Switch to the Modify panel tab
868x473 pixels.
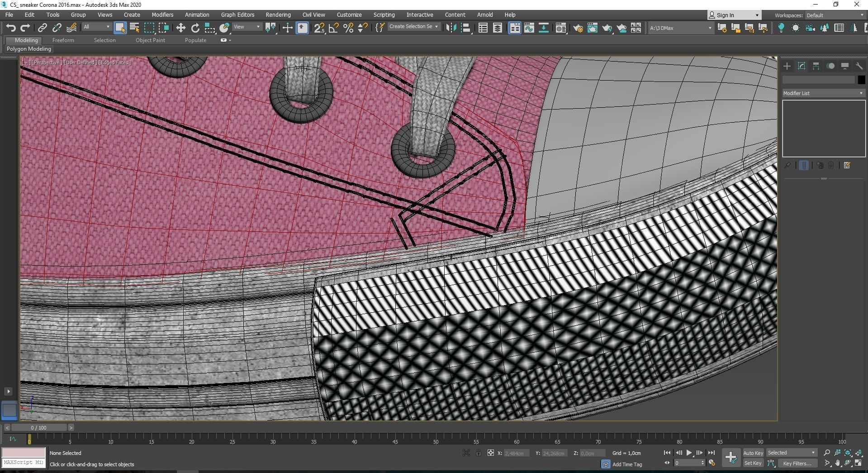click(802, 66)
